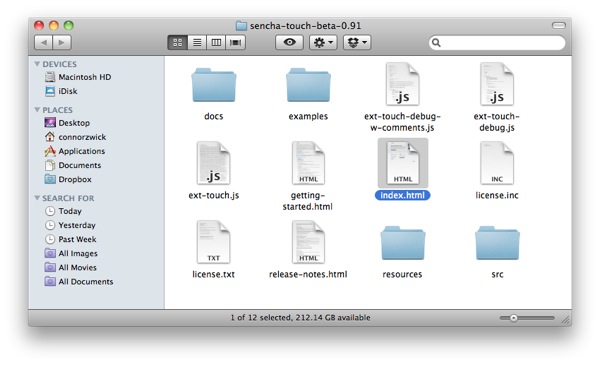The width and height of the screenshot is (600, 365).
Task: Select the license.txt file icon
Action: click(214, 242)
